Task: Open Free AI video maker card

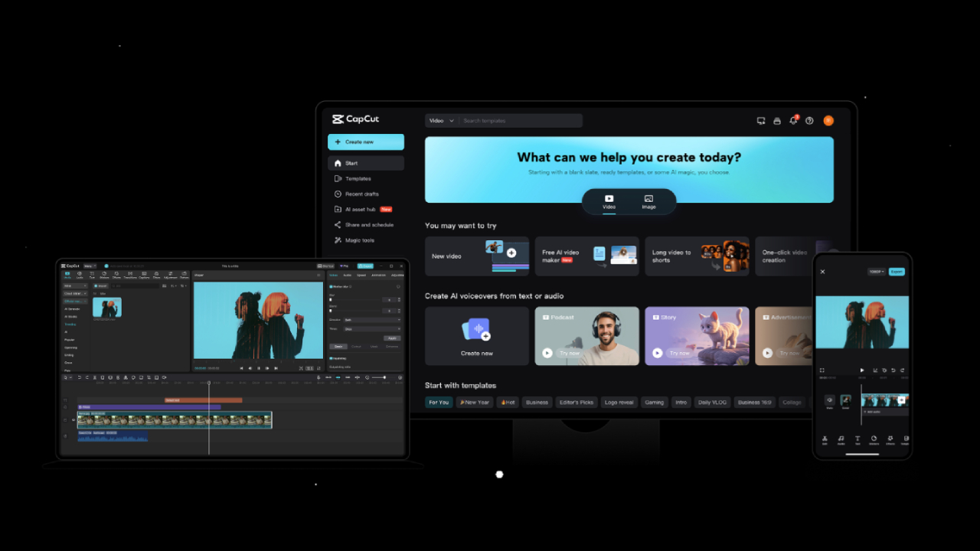Action: click(587, 256)
